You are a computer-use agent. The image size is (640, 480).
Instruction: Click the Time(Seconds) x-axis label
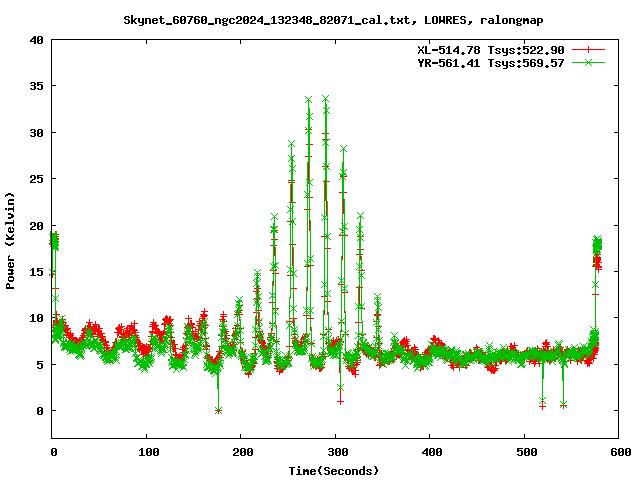[x=333, y=471]
